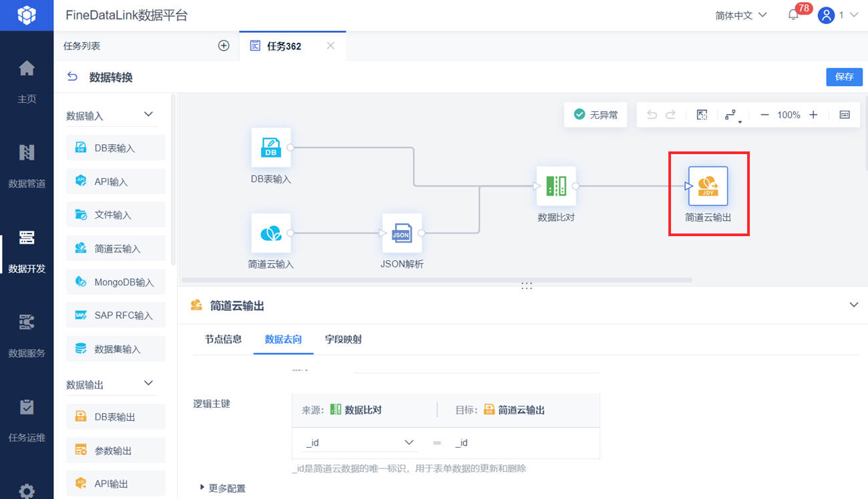Collapse the 数据输入 section

(149, 115)
